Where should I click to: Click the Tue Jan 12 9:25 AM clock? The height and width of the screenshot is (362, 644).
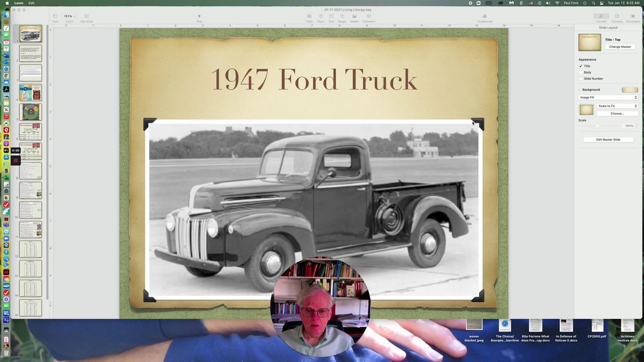(x=623, y=3)
